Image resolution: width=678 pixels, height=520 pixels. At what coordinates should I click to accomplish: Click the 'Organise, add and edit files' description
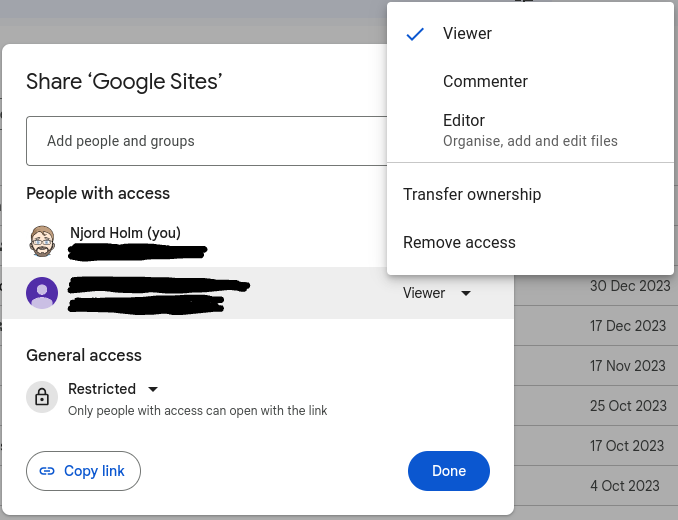coord(530,141)
